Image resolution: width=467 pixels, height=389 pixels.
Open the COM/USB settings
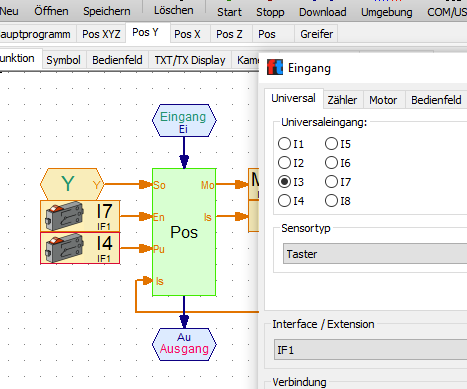[x=447, y=12]
